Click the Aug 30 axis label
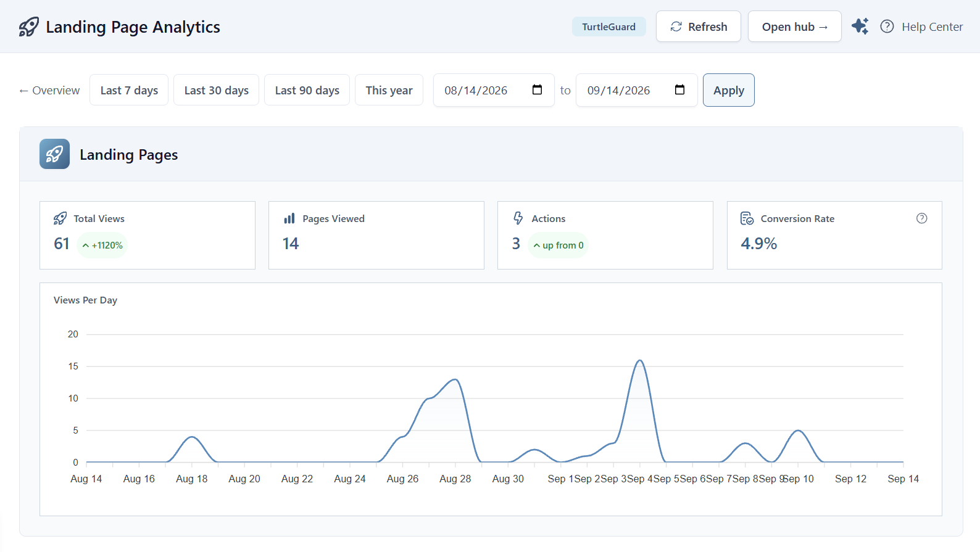The width and height of the screenshot is (980, 552). tap(508, 479)
